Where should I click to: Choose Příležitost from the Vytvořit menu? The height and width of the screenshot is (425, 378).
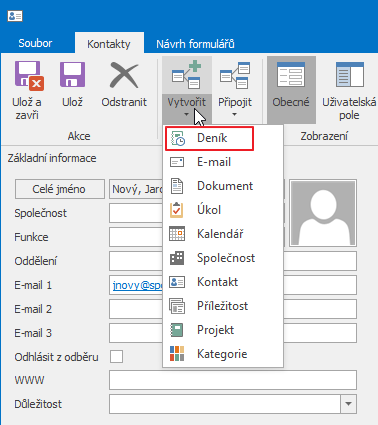click(x=223, y=306)
